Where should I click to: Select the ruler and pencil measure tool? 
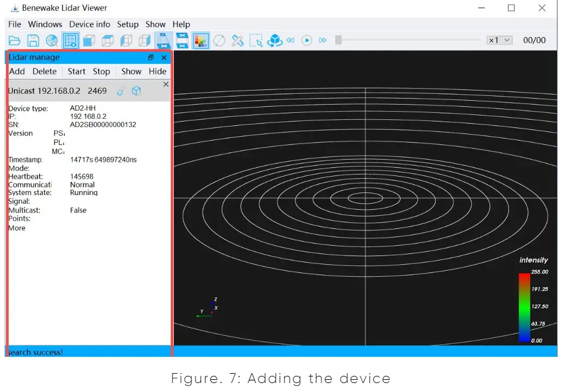238,40
